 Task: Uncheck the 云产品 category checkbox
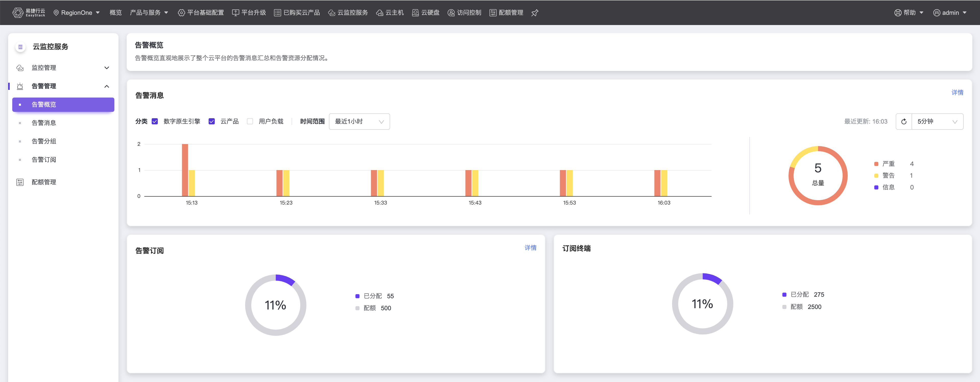point(212,121)
